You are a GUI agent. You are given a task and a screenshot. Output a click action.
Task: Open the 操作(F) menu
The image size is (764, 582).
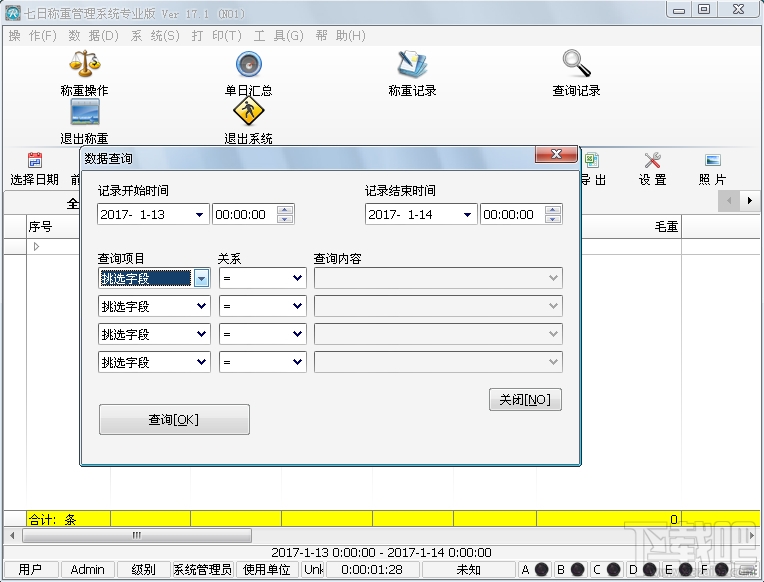(x=33, y=36)
